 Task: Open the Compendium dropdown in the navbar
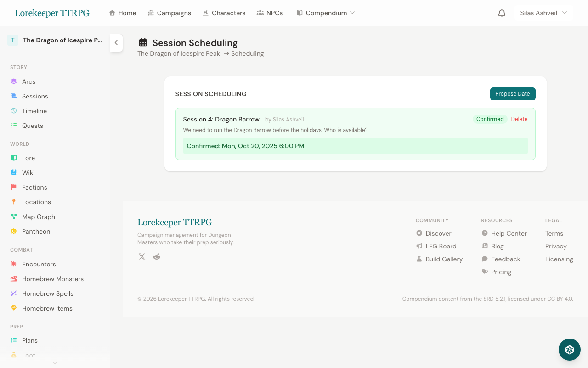(x=326, y=13)
